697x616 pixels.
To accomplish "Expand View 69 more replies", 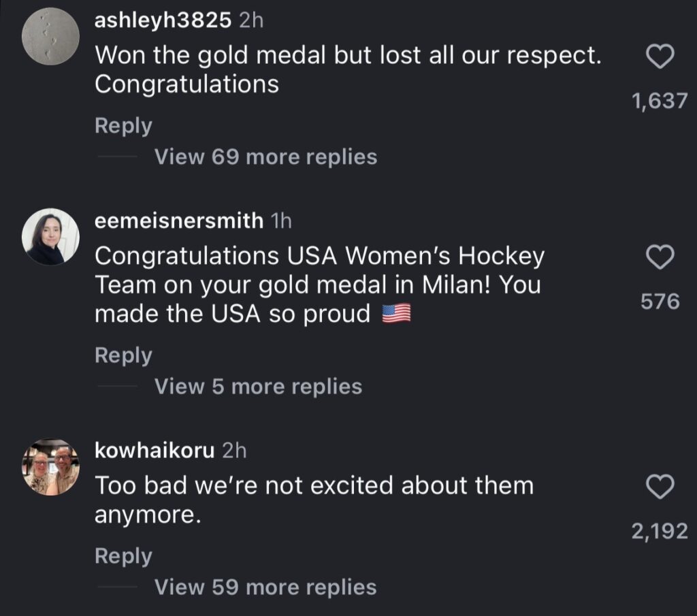I will click(265, 157).
